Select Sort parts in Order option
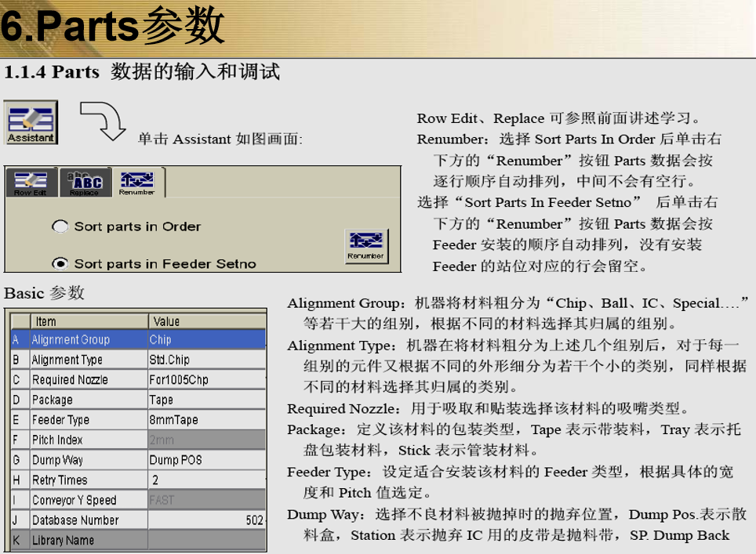756x554 pixels. point(60,226)
